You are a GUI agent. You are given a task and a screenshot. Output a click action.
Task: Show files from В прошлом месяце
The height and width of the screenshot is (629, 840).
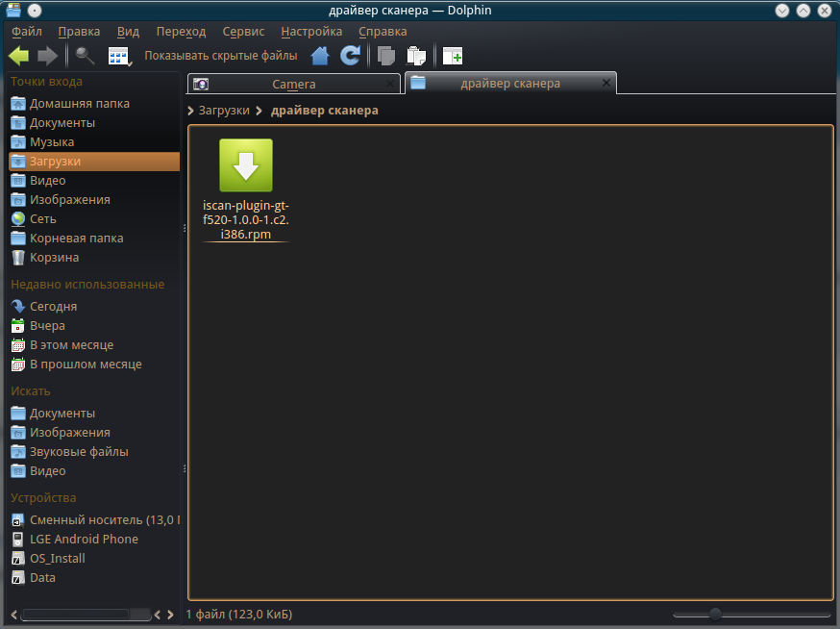point(94,365)
